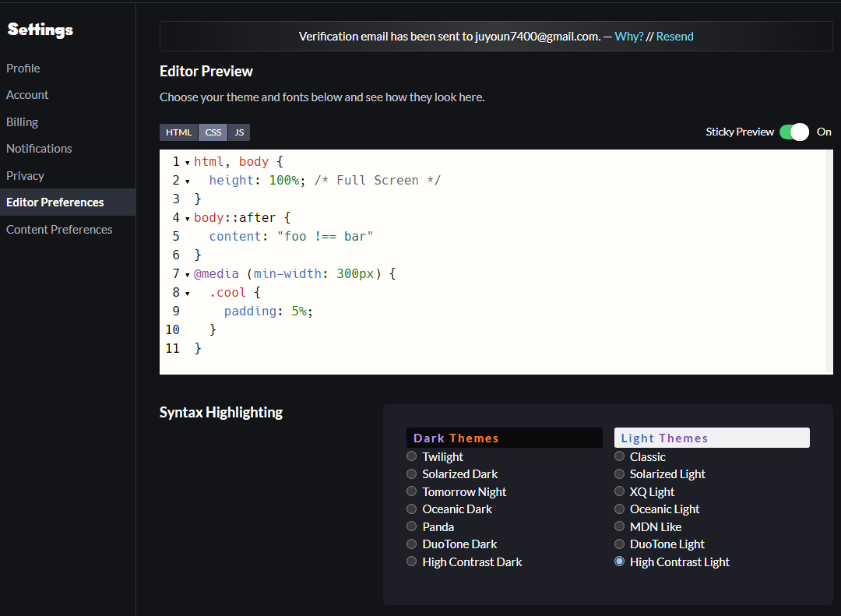Select the Solarized Light theme

coord(620,473)
